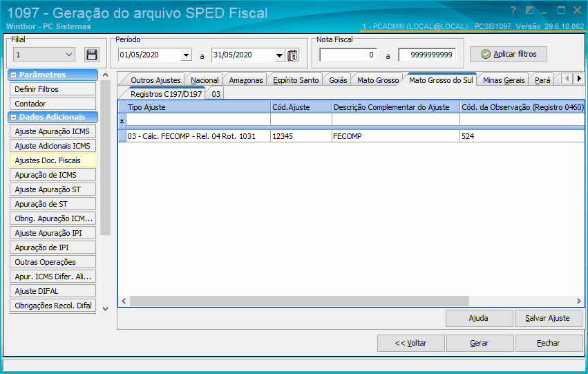Switch to Pará tab

click(542, 80)
